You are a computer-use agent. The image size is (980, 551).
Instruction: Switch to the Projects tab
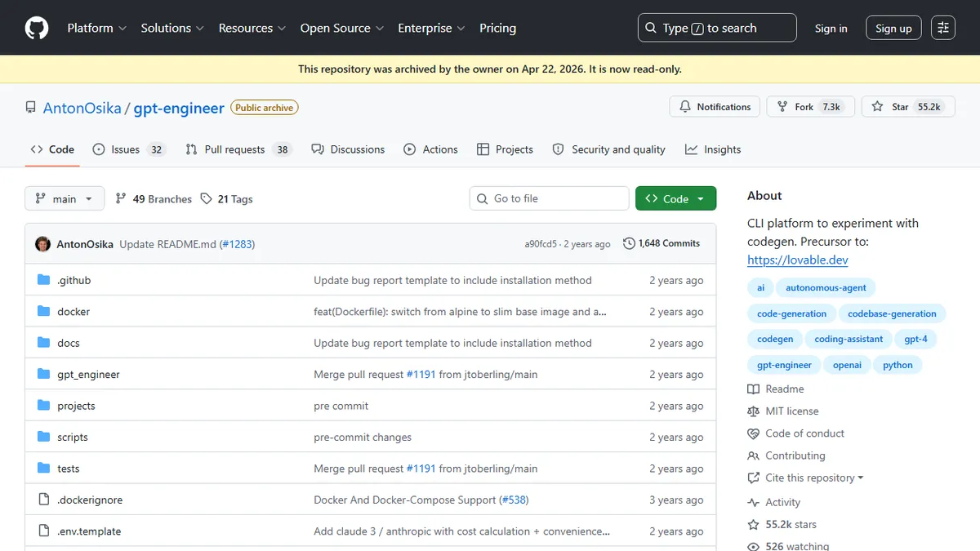tap(505, 149)
